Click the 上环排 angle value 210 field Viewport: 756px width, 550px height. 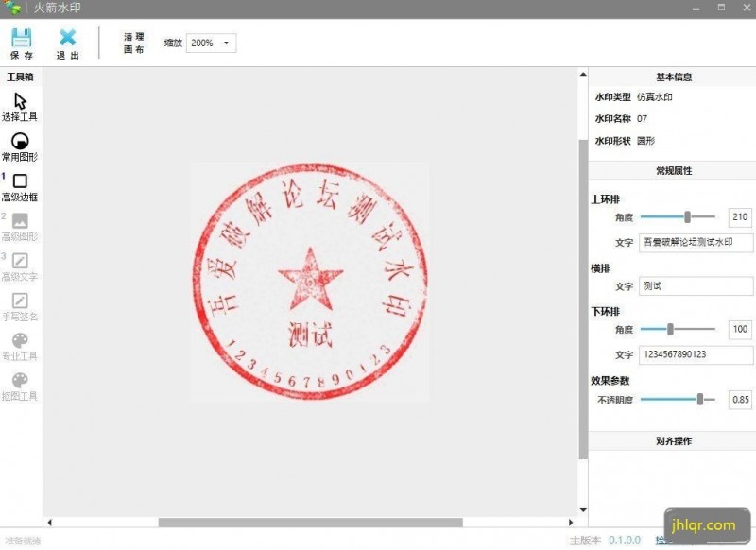tap(741, 217)
